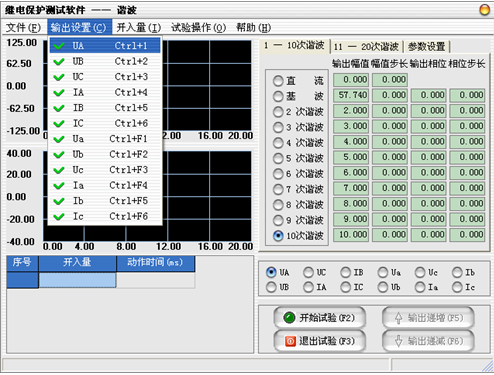Image resolution: width=494 pixels, height=375 pixels.
Task: Click the output decrement down-arrow icon
Action: tap(398, 341)
